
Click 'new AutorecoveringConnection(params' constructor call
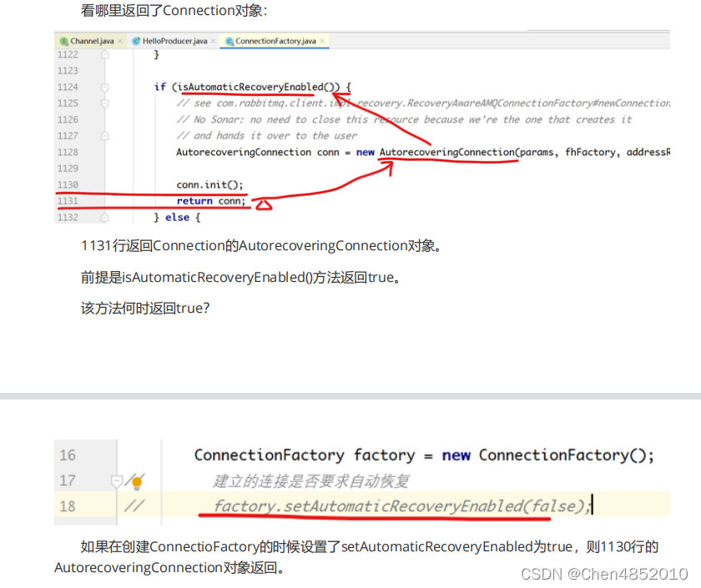[455, 153]
